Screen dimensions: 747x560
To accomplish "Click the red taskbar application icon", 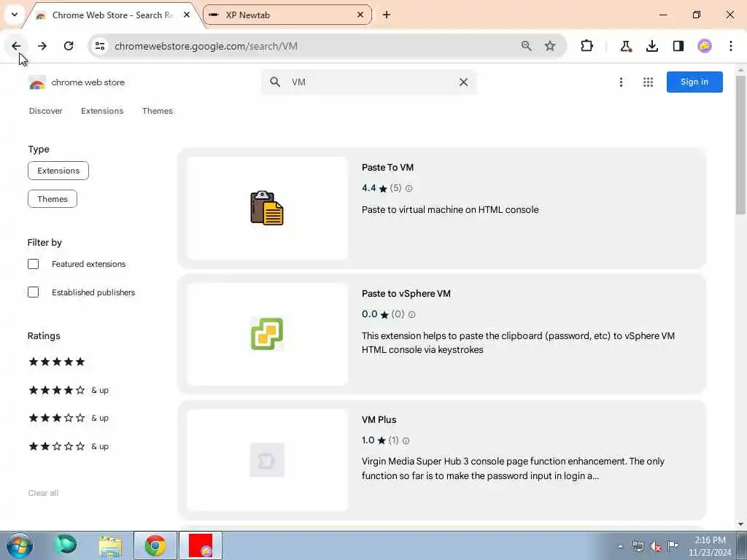I will [x=200, y=545].
